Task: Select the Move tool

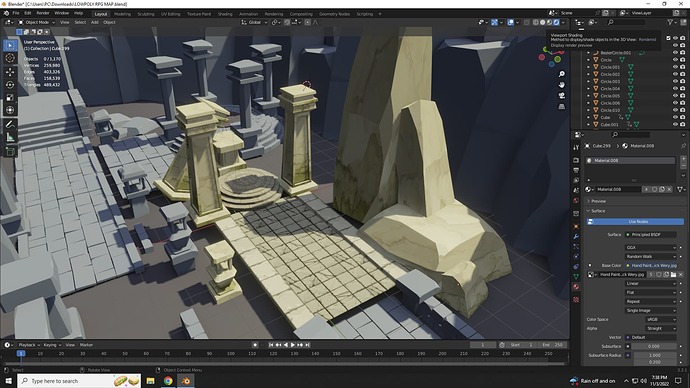Action: tap(10, 72)
